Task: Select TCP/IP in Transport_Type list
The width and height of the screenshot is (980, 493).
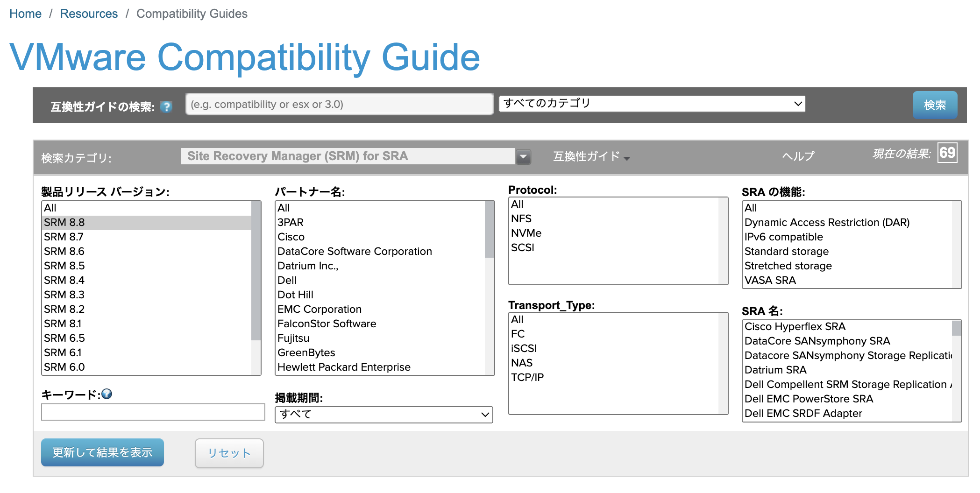Action: pos(614,377)
